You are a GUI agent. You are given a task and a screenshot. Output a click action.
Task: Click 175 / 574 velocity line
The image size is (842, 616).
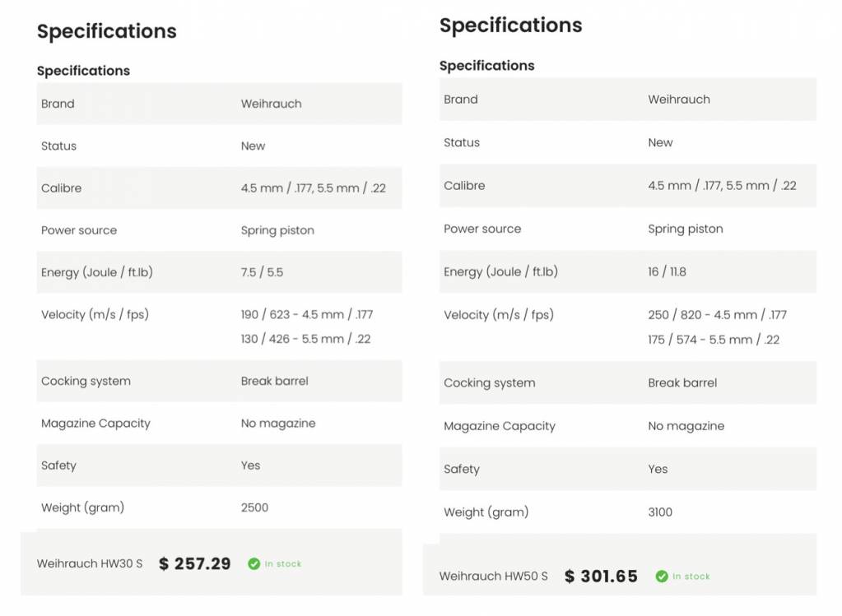tap(713, 340)
